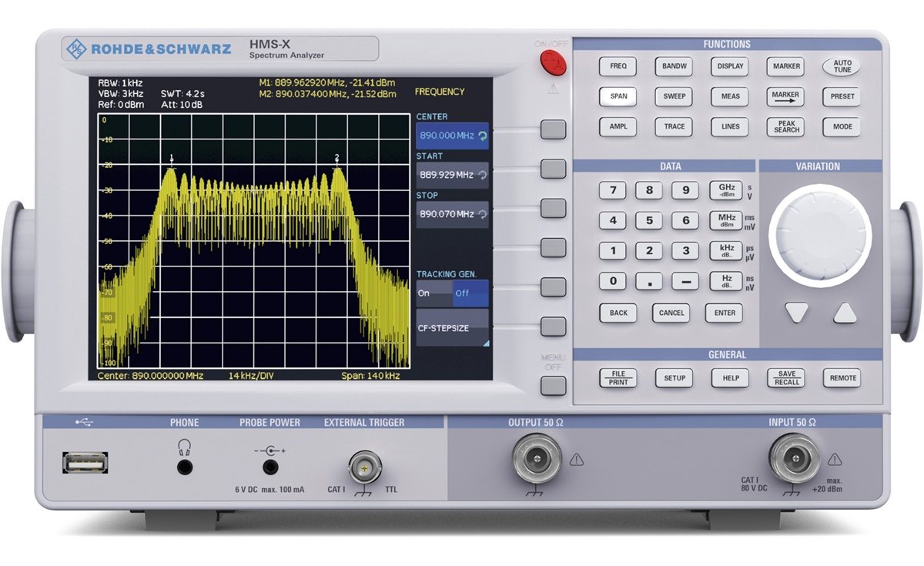The height and width of the screenshot is (566, 924).
Task: Trigger the PEAK SEARCH key
Action: click(x=785, y=127)
